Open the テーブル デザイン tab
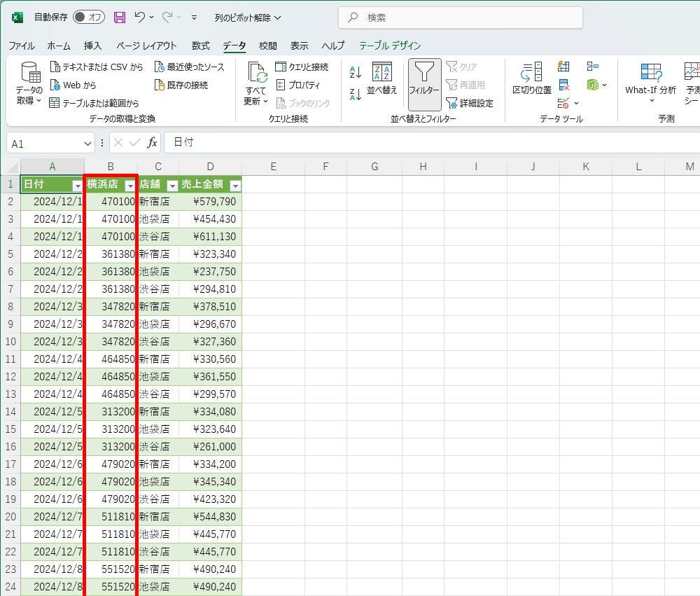This screenshot has height=596, width=700. (390, 46)
